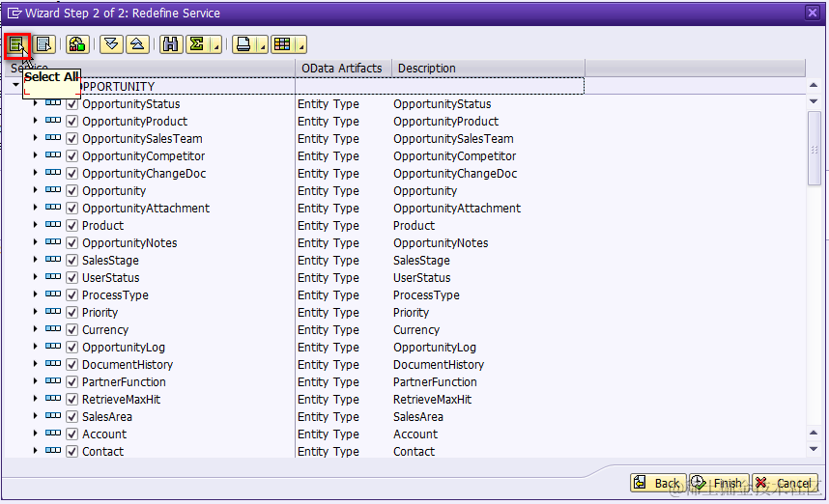Click the Print icon in toolbar
This screenshot has width=829, height=504.
[243, 45]
